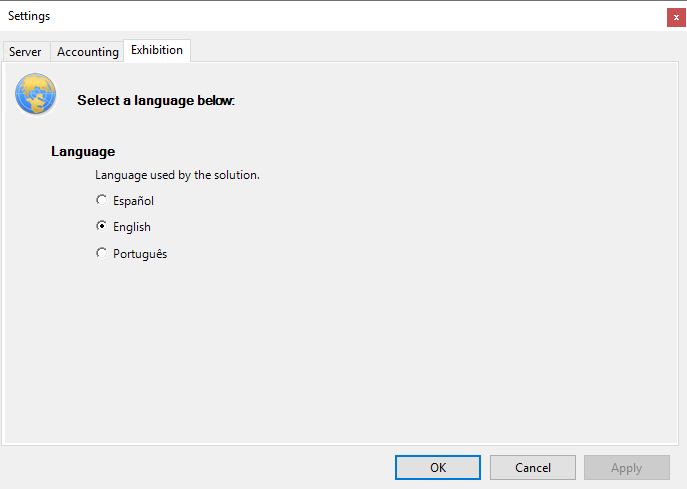This screenshot has height=489, width=687.
Task: Close the Settings dialog with the red x
Action: (676, 17)
